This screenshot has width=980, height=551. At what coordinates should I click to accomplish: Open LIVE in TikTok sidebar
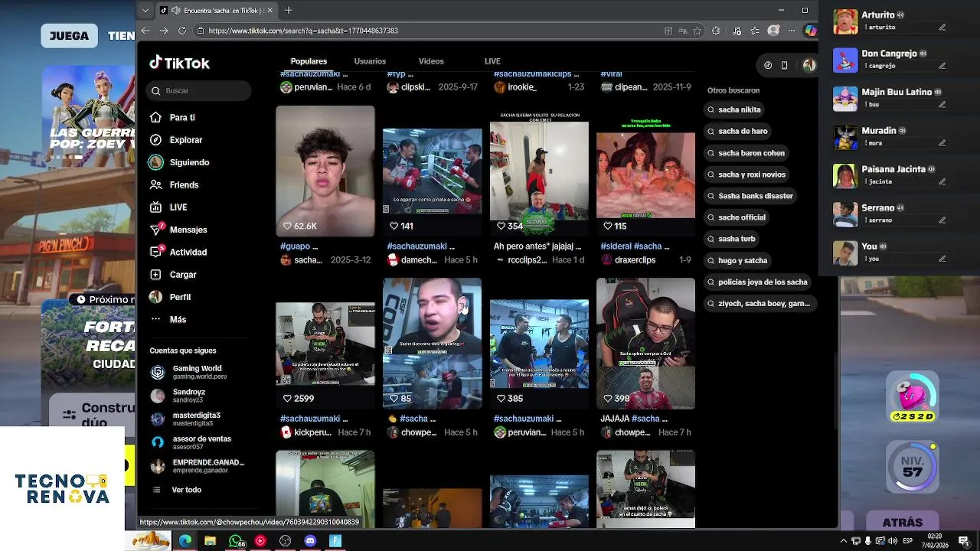click(x=168, y=207)
